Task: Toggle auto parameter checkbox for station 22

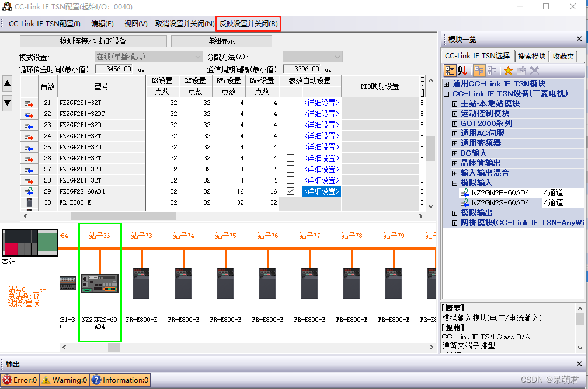Action: click(290, 114)
